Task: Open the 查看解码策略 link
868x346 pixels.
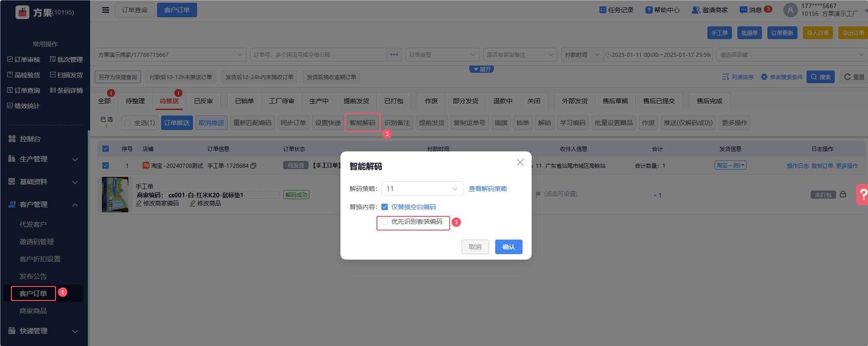Action: 487,189
